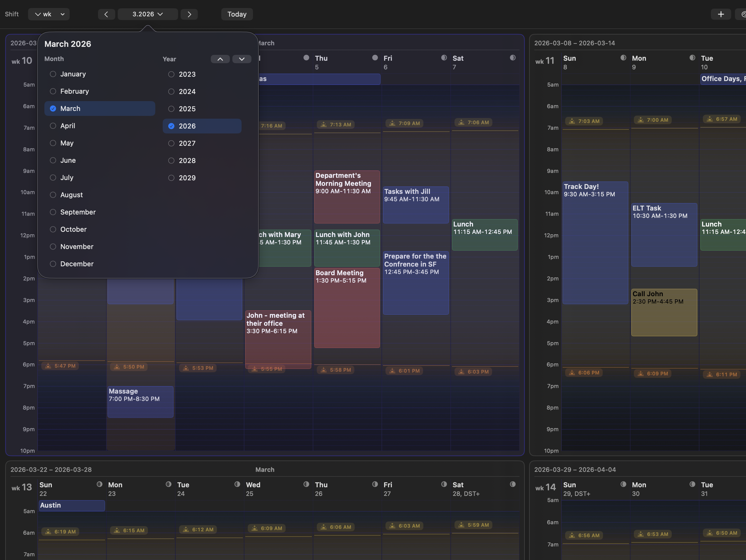Viewport: 746px width, 560px height.
Task: Choose December in the month list
Action: click(x=53, y=264)
